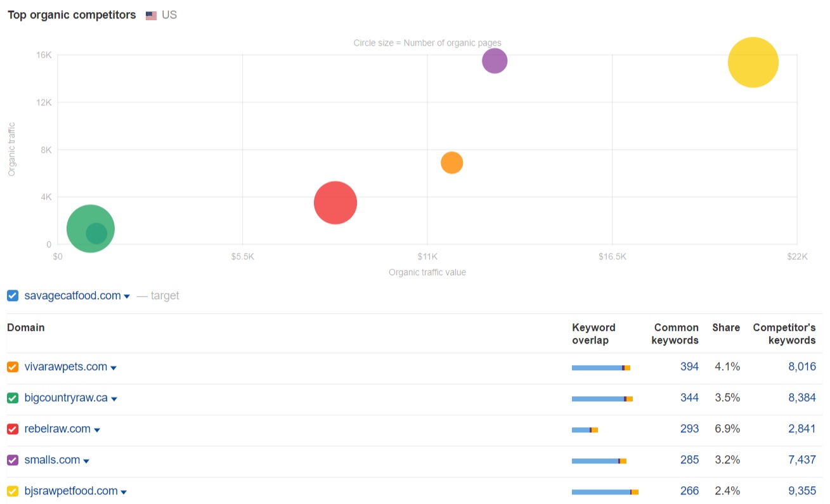Viewport: 830px width, 504px height.
Task: Toggle the smalls.com purple checkbox
Action: [x=13, y=460]
